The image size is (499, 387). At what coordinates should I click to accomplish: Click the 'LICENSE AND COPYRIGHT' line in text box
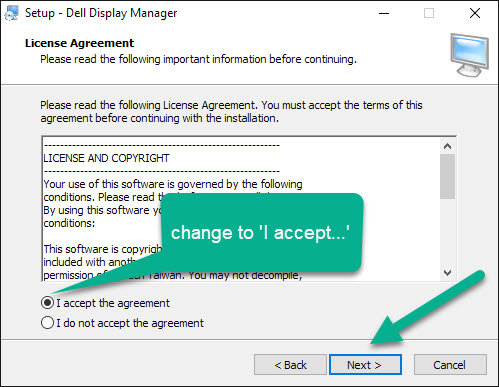(106, 158)
